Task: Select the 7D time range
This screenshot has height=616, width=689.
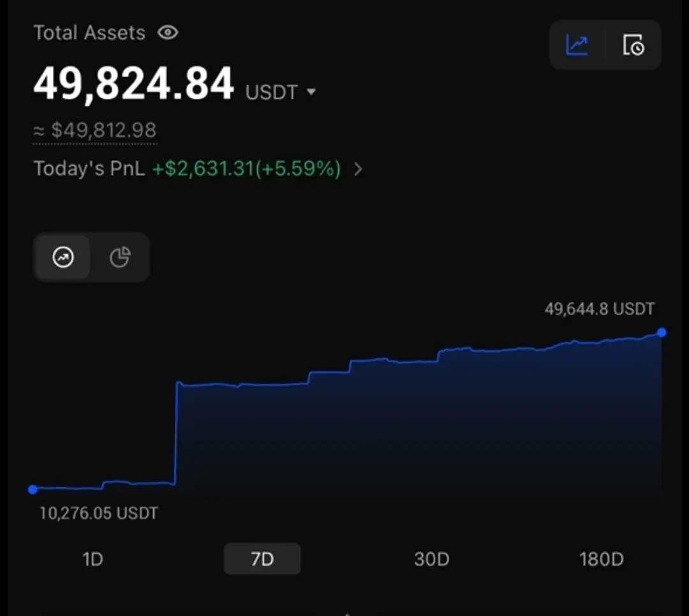Action: coord(262,559)
